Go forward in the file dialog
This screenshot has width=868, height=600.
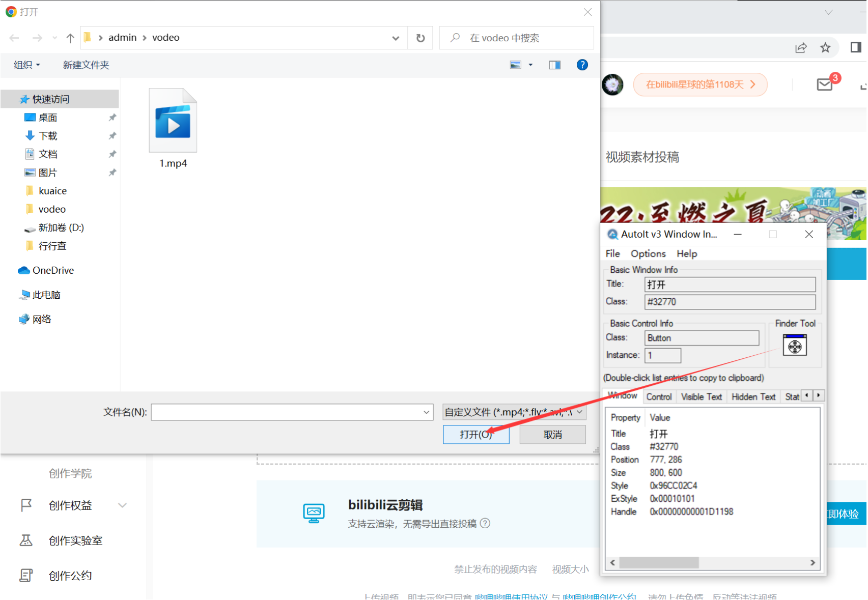[x=37, y=38]
